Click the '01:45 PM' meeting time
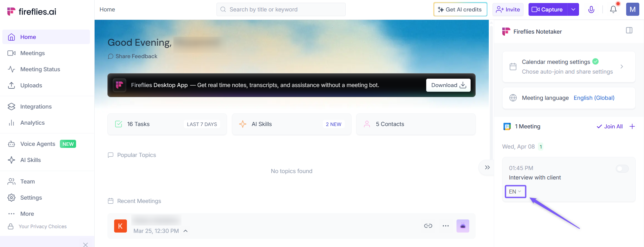644x247 pixels. (x=521, y=168)
